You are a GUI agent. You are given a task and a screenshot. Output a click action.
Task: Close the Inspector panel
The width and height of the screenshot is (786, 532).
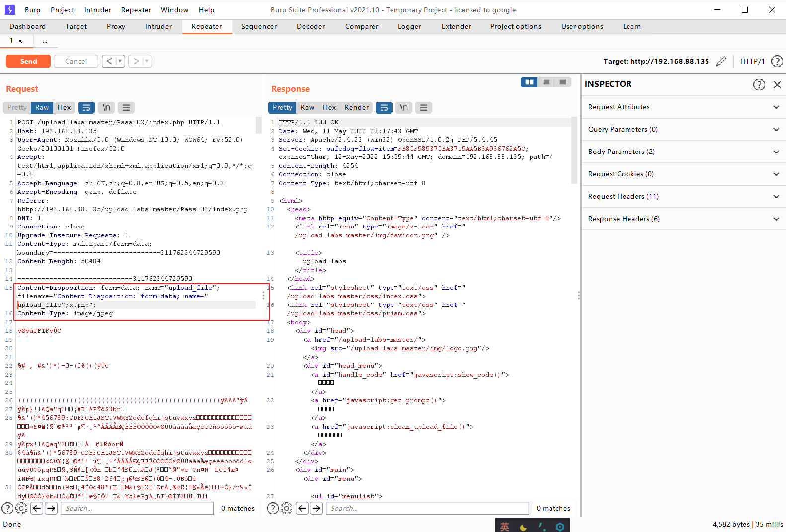pos(777,84)
